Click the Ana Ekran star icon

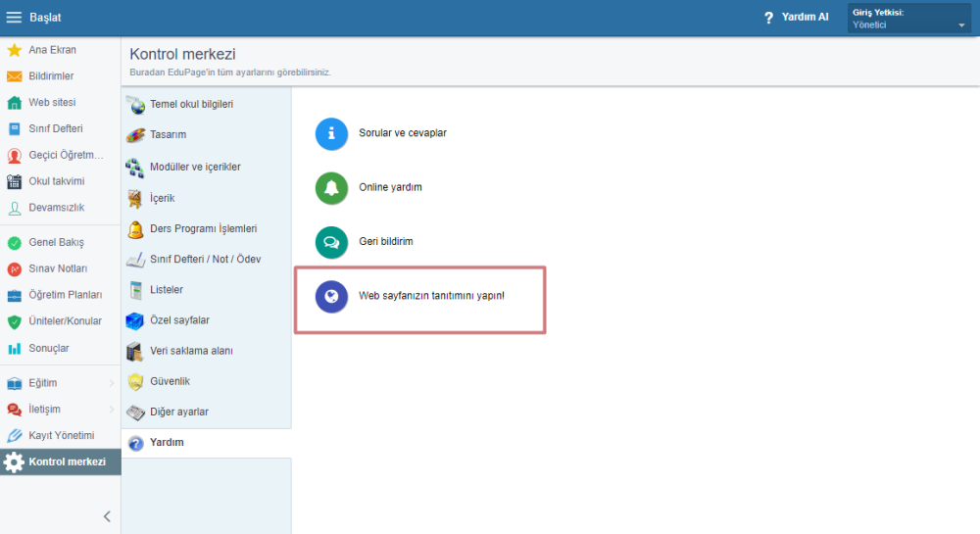click(x=15, y=50)
